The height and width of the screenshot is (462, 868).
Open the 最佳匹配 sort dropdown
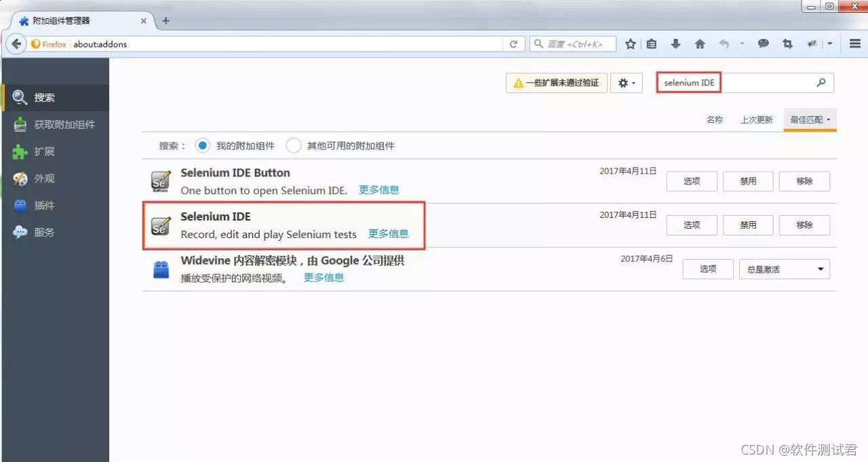click(810, 120)
